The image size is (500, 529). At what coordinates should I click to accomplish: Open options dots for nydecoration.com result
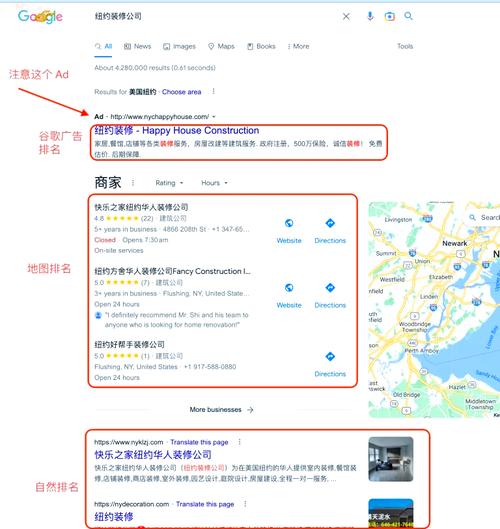pos(245,504)
